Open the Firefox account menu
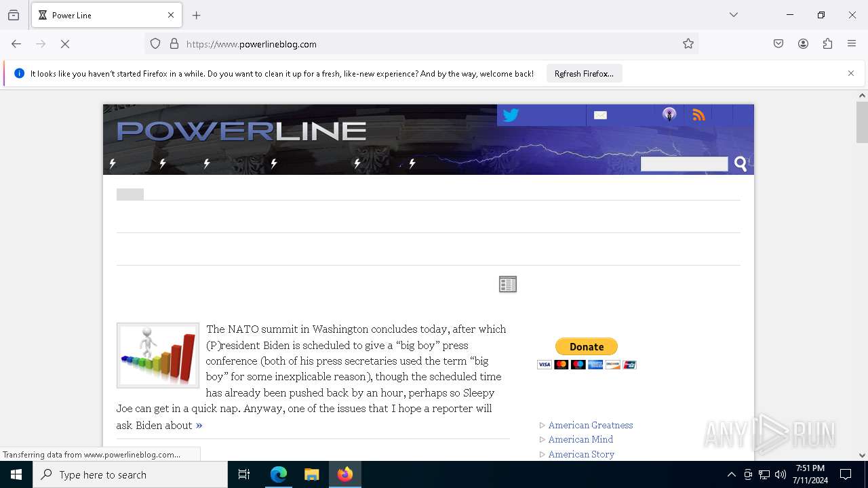868x488 pixels. [x=803, y=44]
